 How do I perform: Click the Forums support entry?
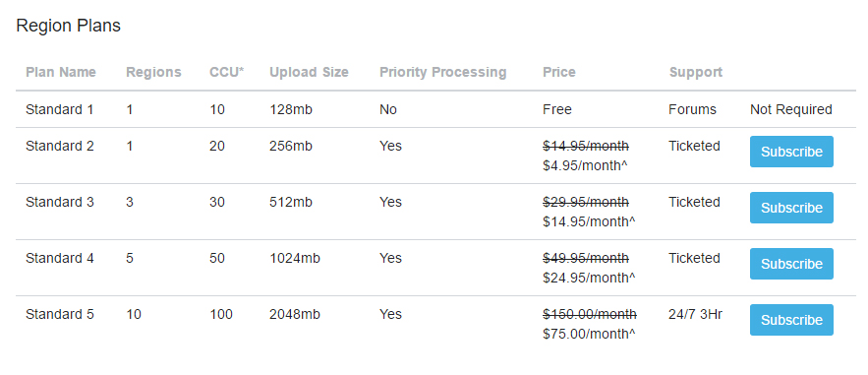pos(692,109)
